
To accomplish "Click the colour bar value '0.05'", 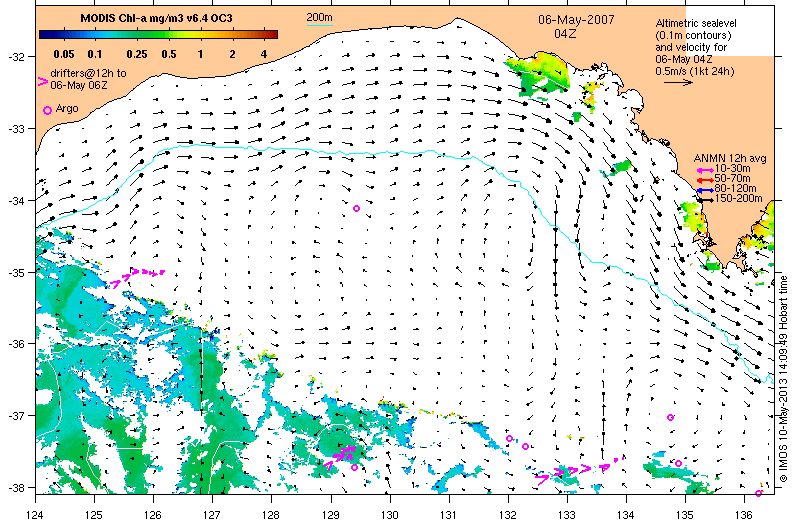I will click(64, 54).
